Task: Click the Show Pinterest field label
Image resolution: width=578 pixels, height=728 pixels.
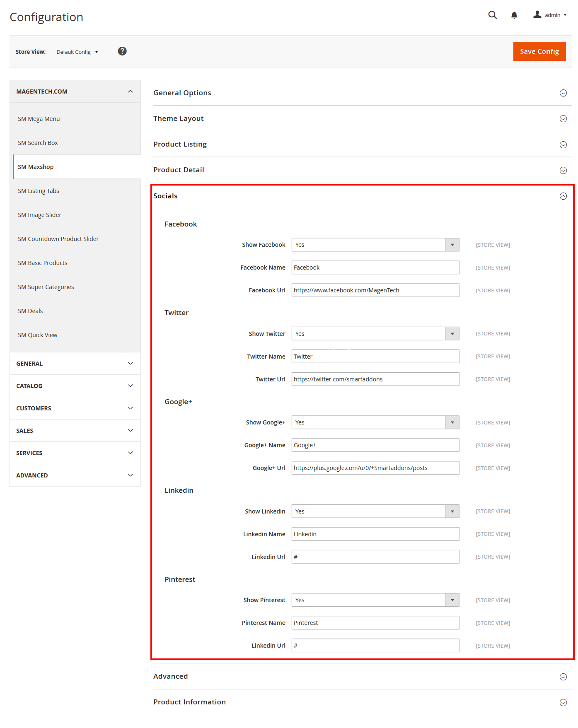Action: point(264,600)
